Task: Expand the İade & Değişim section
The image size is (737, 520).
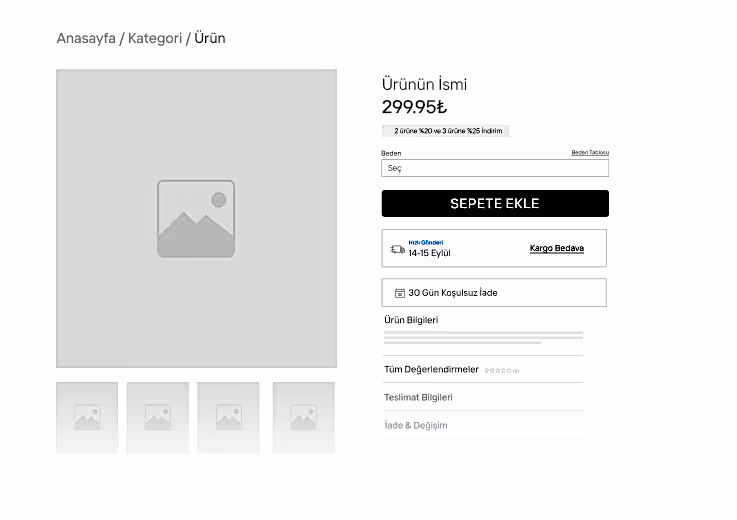Action: click(416, 425)
